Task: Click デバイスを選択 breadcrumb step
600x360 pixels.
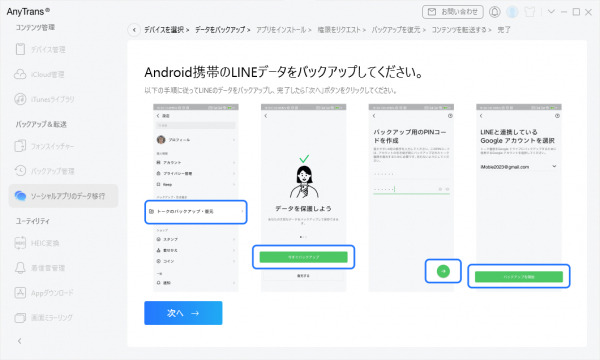Action: (166, 30)
